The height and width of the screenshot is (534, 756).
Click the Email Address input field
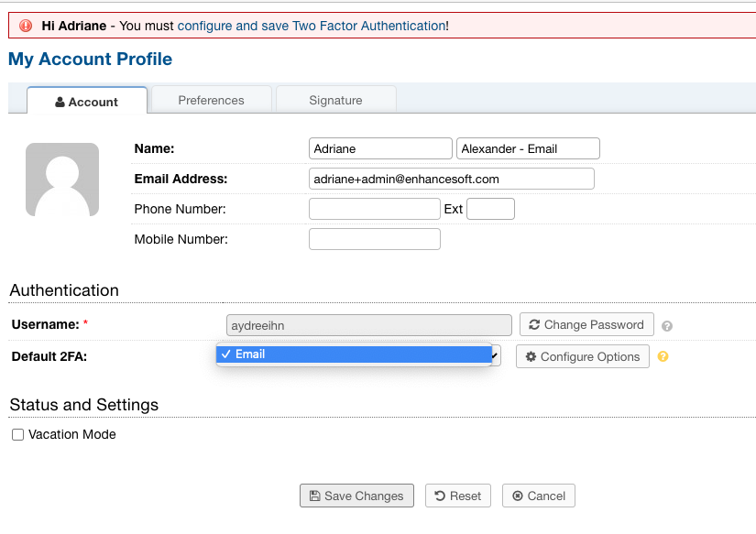pos(451,179)
